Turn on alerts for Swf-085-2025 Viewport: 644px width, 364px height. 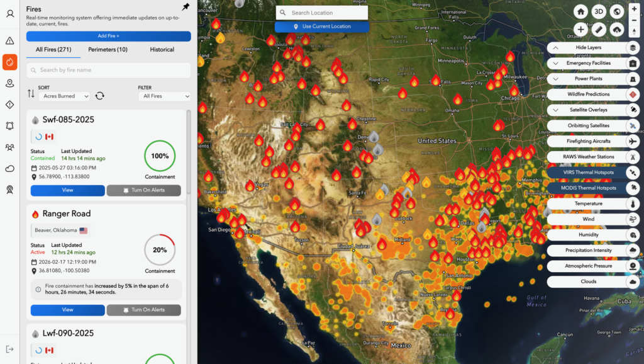144,190
